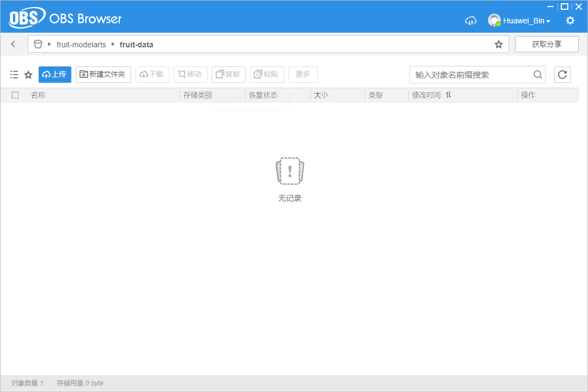Image resolution: width=588 pixels, height=392 pixels.
Task: Click the 下载 download button
Action: click(152, 74)
